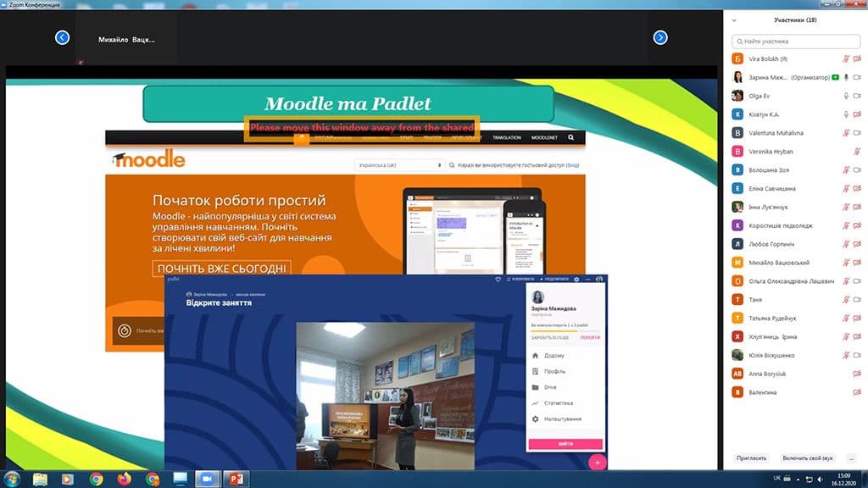Open Drive in the Padlet menu

pyautogui.click(x=550, y=387)
